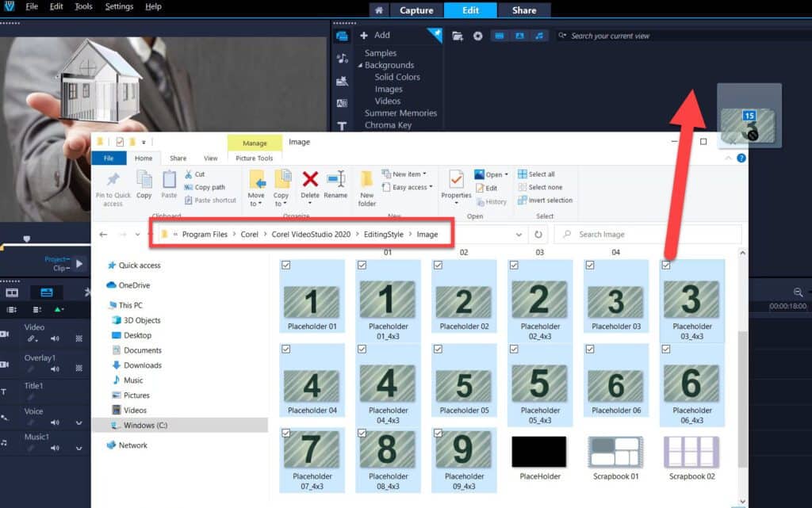Toggle the checkbox on Placeholder 09

coord(438,434)
